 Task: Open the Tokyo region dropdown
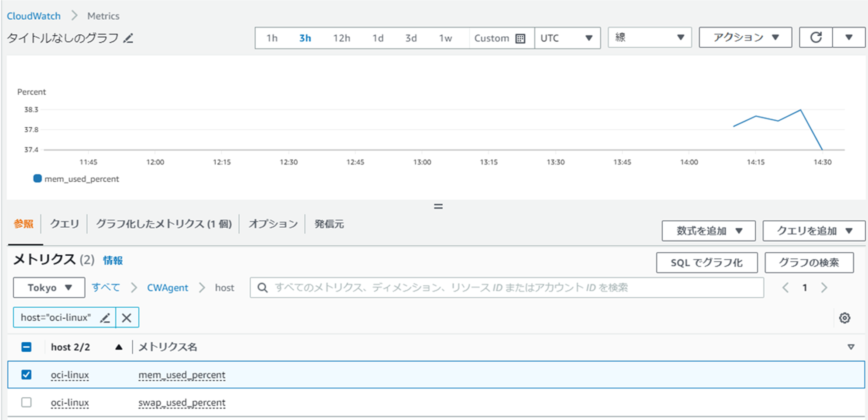(49, 288)
